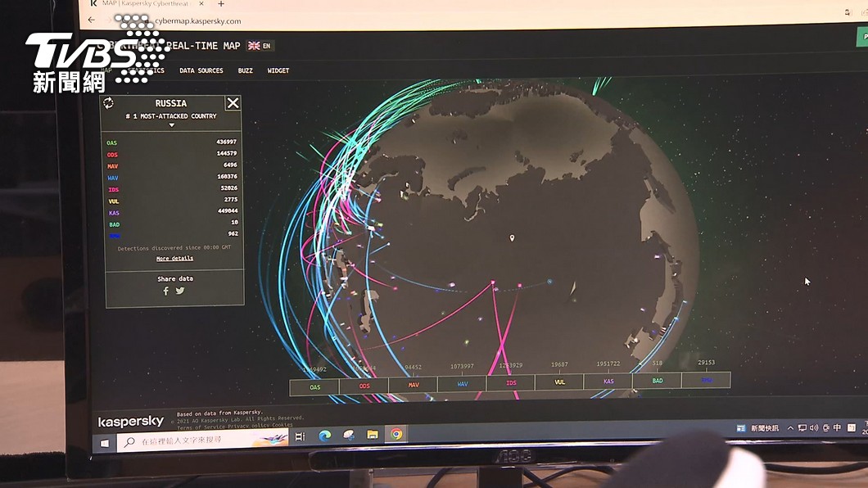Click the Windows taskbar search box
The width and height of the screenshot is (868, 488).
pos(202,441)
